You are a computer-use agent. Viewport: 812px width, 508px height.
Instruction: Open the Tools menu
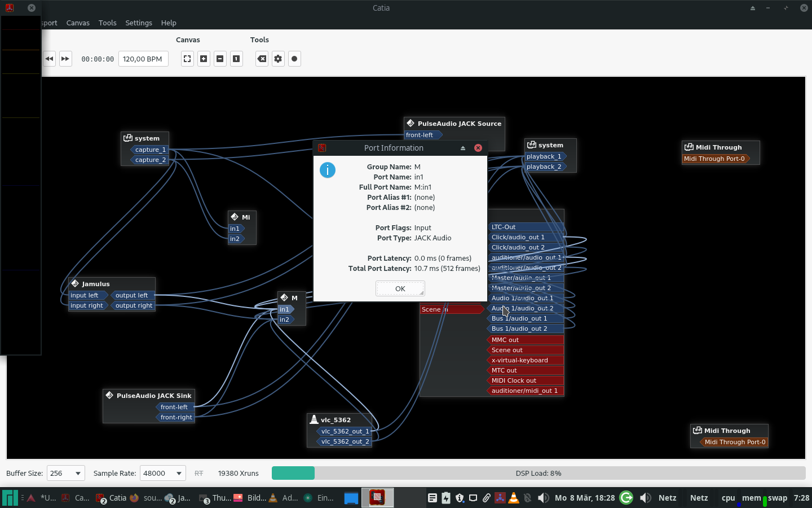tap(107, 23)
